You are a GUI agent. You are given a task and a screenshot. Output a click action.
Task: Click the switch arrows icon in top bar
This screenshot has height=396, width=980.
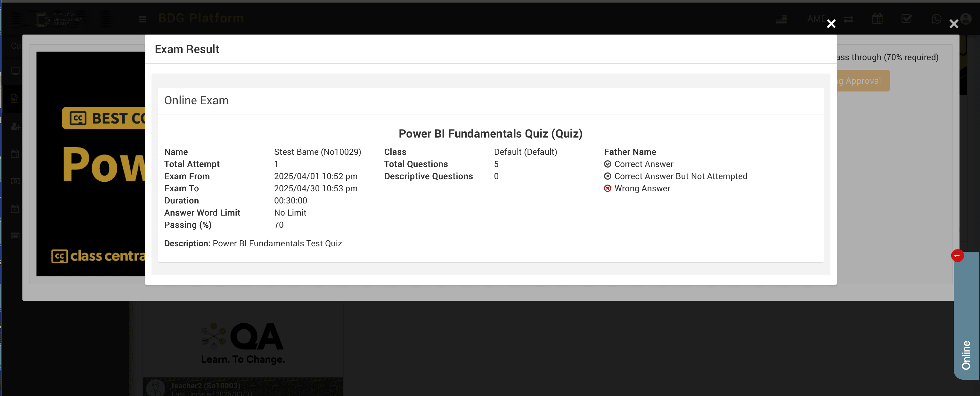pyautogui.click(x=848, y=19)
